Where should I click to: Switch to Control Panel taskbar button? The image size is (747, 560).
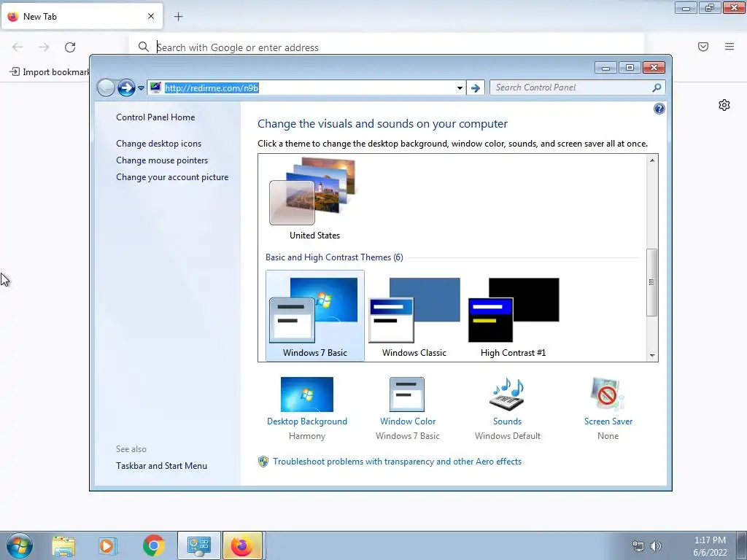point(198,545)
